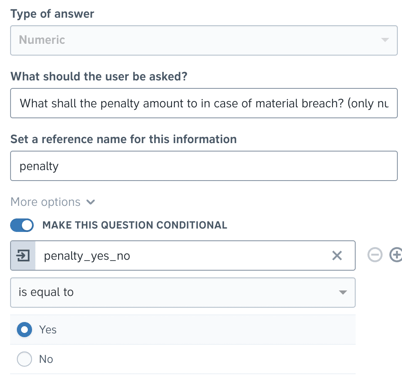Expand the More options section
The width and height of the screenshot is (402, 378).
tap(45, 202)
